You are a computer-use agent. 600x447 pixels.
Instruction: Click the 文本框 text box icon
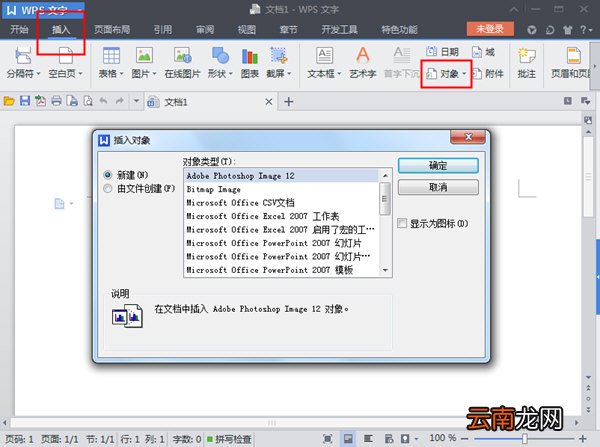pyautogui.click(x=324, y=56)
